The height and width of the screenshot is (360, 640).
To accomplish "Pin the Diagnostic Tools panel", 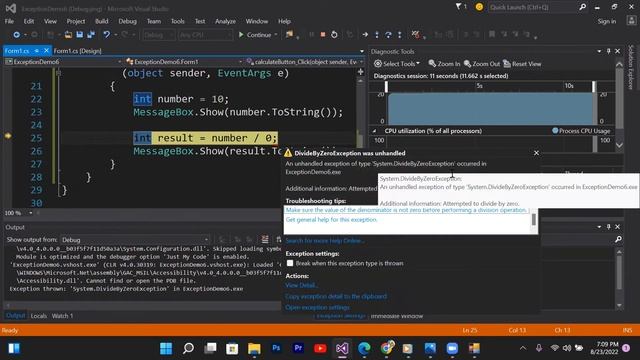I will pyautogui.click(x=608, y=51).
